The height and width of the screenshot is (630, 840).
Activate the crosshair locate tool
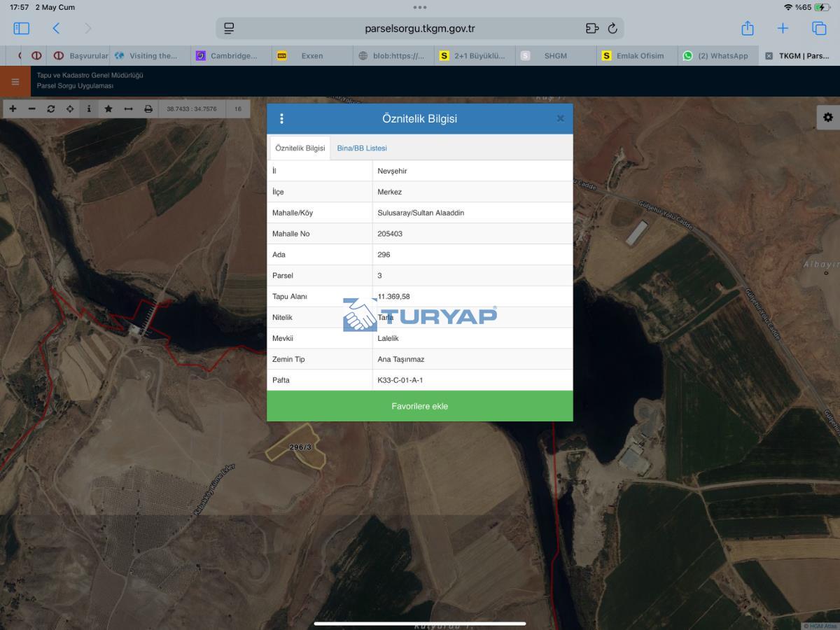[70, 108]
